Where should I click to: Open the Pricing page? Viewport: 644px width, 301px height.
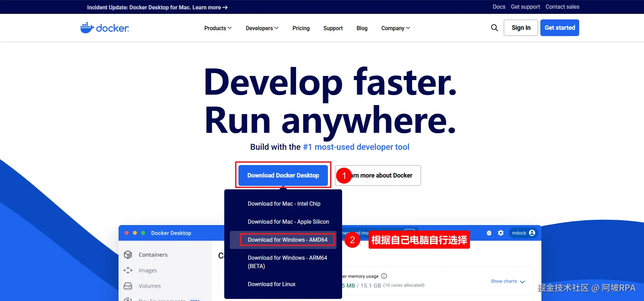pos(301,28)
